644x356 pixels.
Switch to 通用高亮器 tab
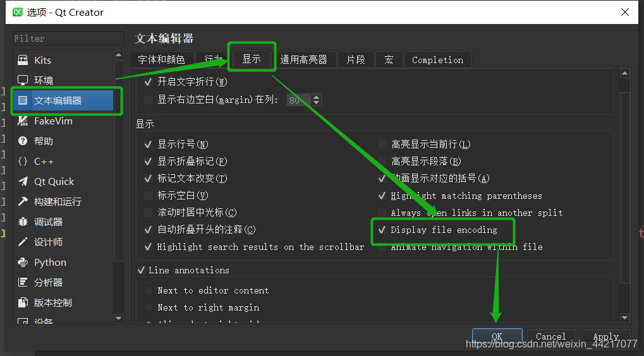click(304, 59)
